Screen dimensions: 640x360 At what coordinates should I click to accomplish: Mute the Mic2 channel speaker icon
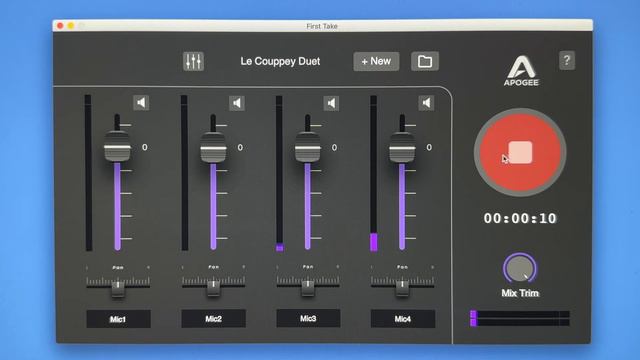(237, 103)
